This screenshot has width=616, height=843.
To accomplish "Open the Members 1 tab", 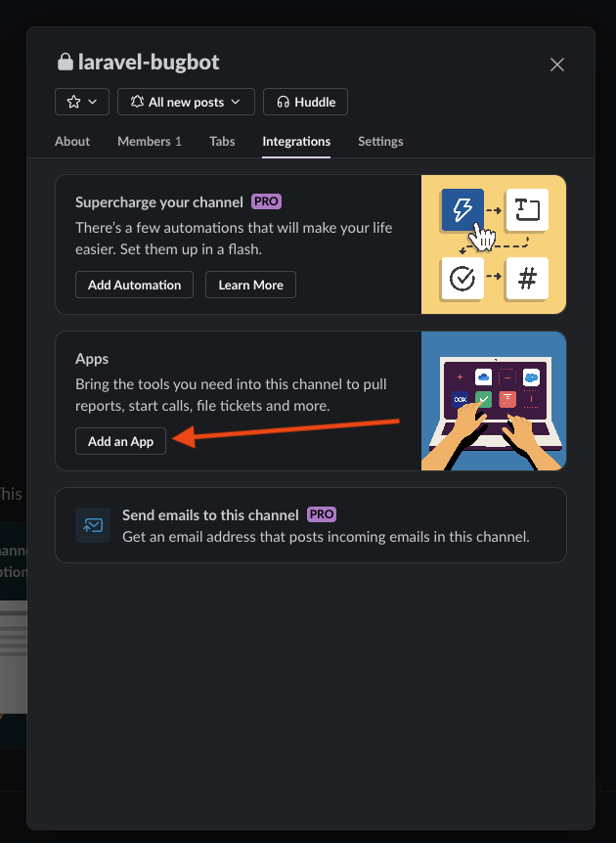I will [150, 142].
